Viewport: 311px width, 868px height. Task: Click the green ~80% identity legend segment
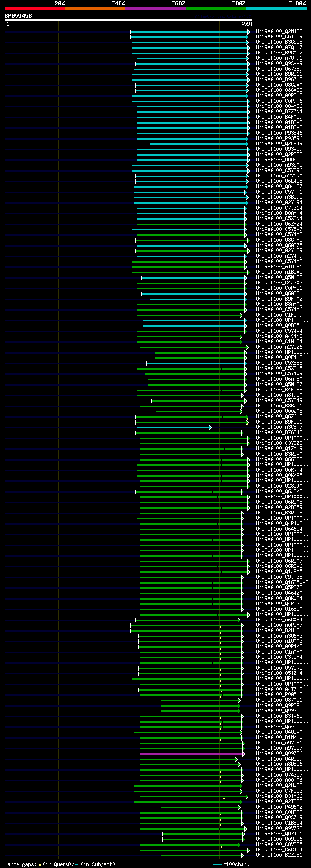click(216, 9)
